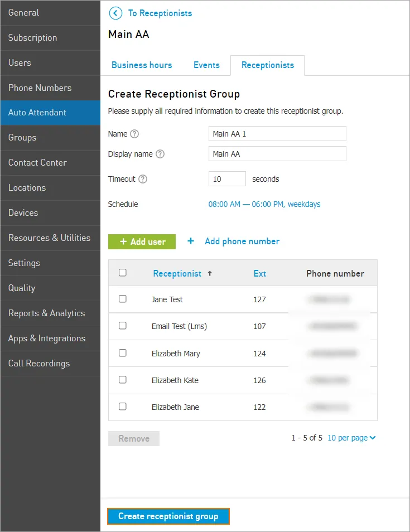Click extension 127 in the table
The width and height of the screenshot is (410, 532).
tap(259, 299)
